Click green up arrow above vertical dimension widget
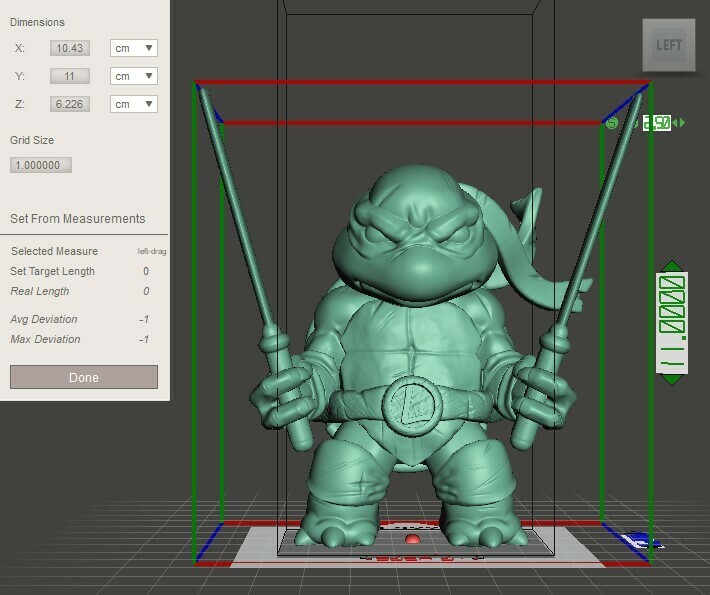This screenshot has width=710, height=595. coord(671,266)
